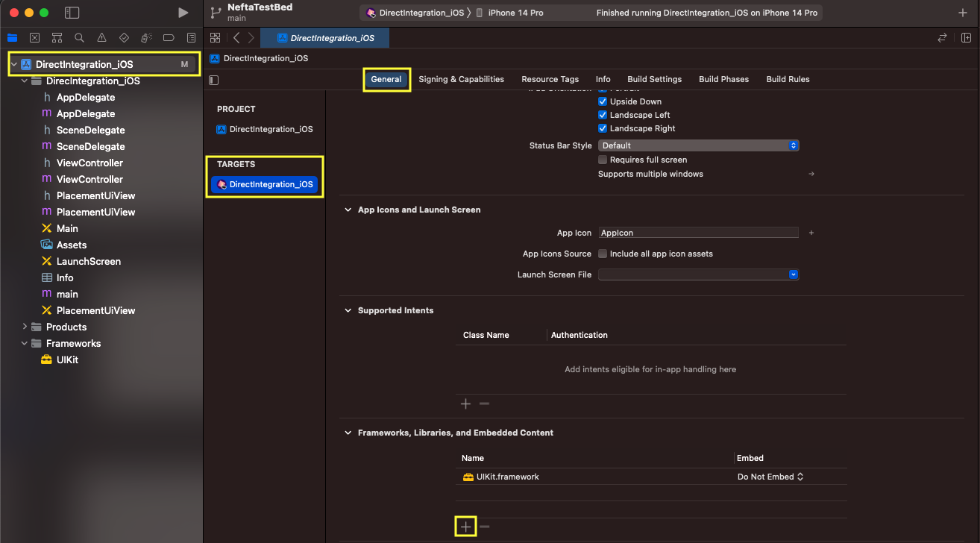Enable Requires full screen checkbox

(603, 160)
